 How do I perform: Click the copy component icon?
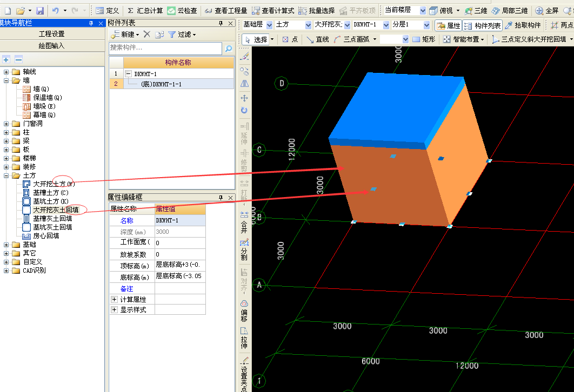click(159, 35)
